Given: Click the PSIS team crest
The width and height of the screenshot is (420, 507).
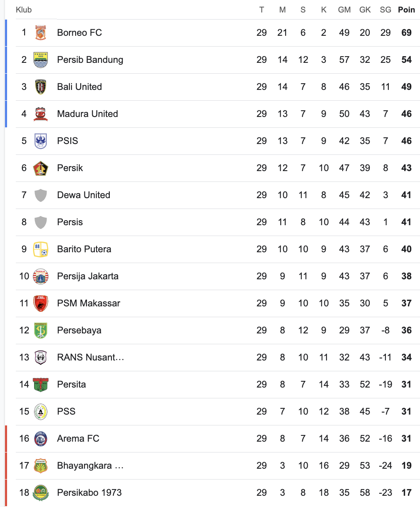Looking at the screenshot, I should 41,141.
